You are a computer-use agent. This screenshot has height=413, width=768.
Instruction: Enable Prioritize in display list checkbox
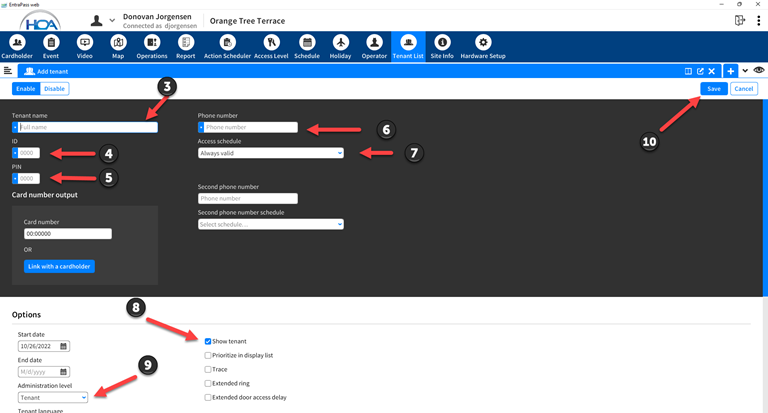click(208, 355)
